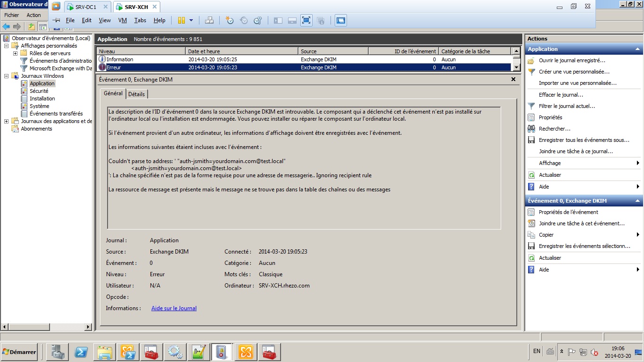This screenshot has width=644, height=362.
Task: Toggle VMware full screen mode icon
Action: click(x=306, y=20)
